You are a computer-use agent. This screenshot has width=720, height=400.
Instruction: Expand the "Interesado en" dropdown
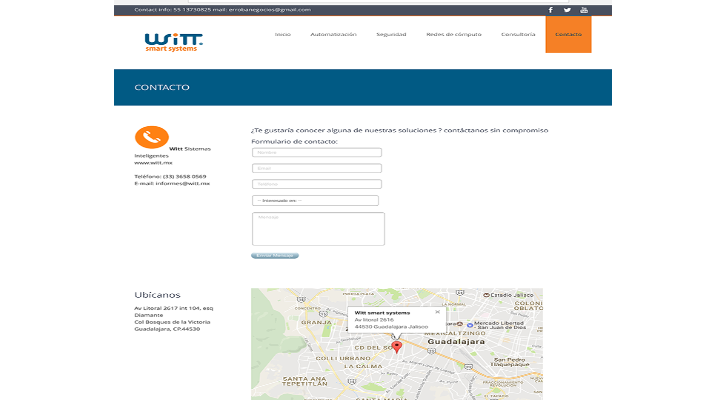click(x=315, y=200)
